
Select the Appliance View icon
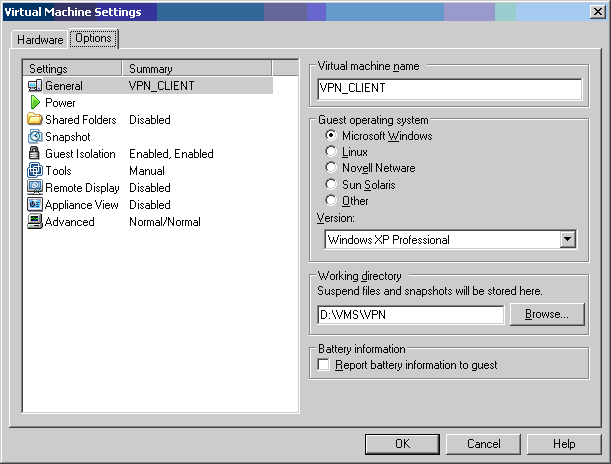pyautogui.click(x=35, y=205)
